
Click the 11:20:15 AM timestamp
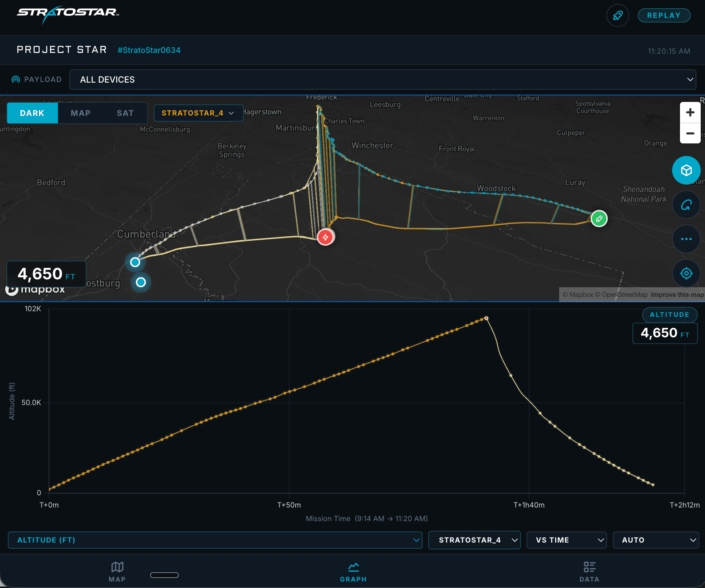(669, 51)
